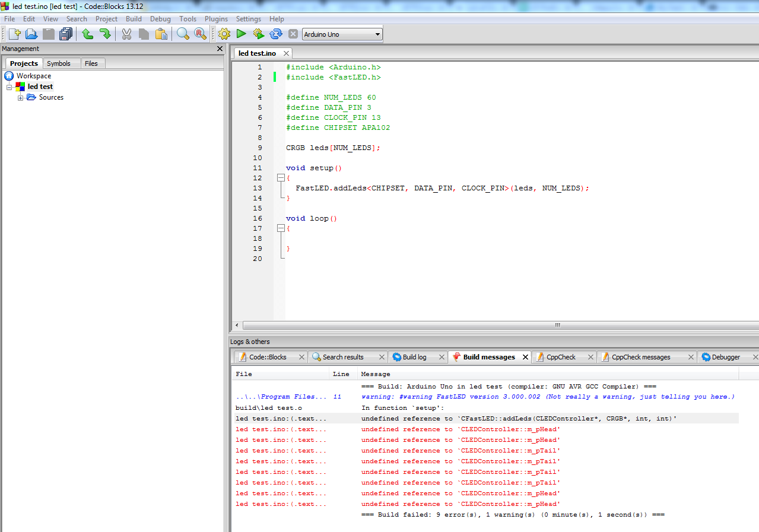
Task: Click the Rebuild icon in toolbar
Action: click(276, 34)
